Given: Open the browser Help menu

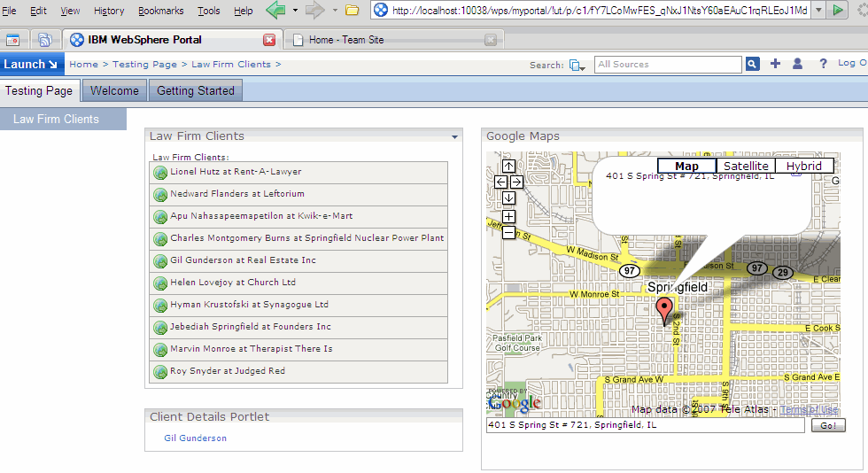Looking at the screenshot, I should pos(243,11).
